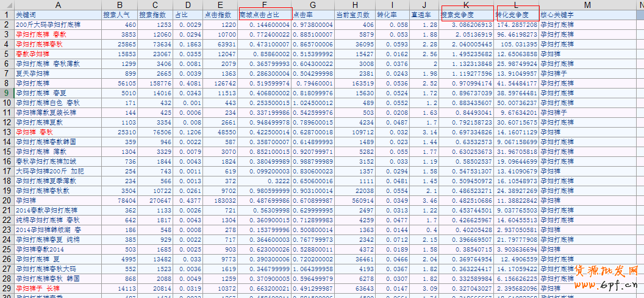Click the Select All corner triangle

click(x=7, y=4)
